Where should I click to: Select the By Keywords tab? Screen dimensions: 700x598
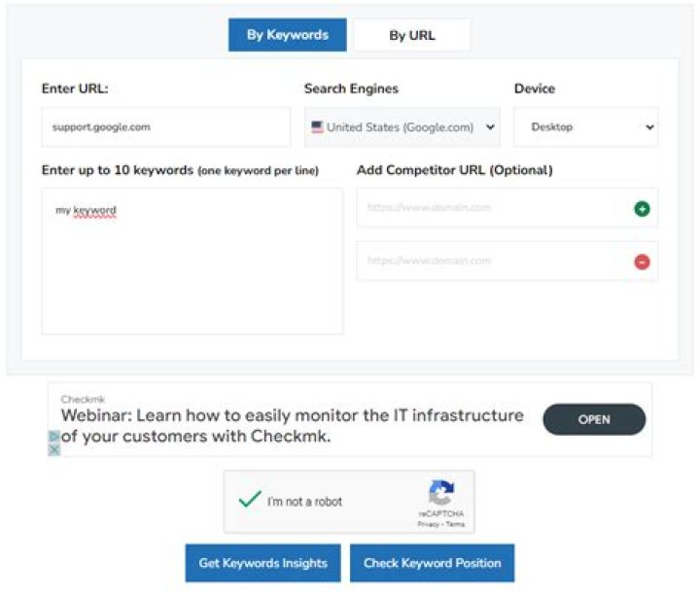[x=288, y=35]
